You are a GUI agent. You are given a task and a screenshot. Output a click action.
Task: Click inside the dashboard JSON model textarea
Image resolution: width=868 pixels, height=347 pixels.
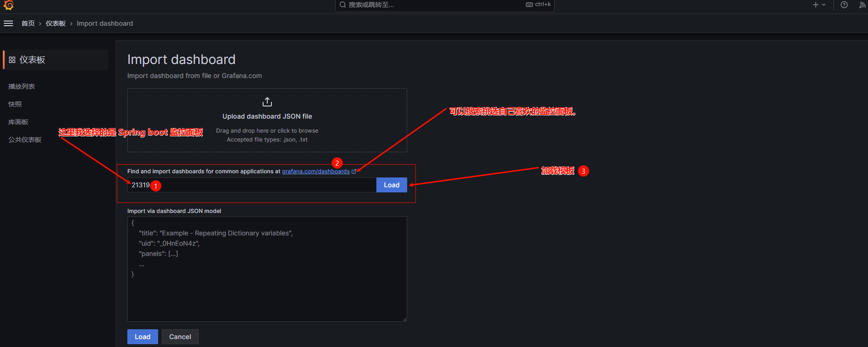(x=267, y=290)
